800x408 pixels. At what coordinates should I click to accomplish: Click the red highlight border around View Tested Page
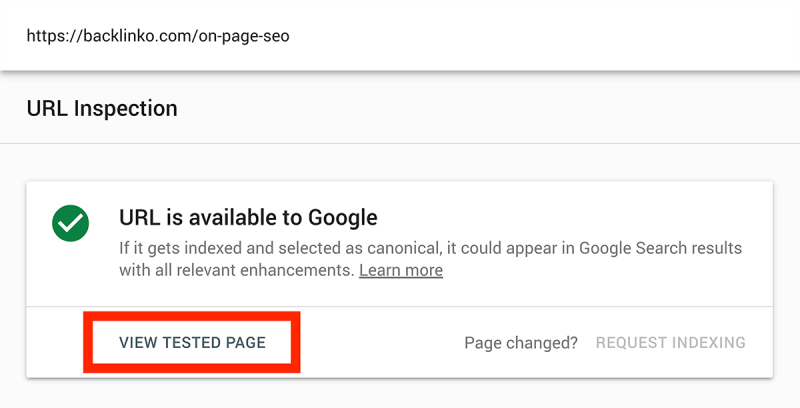point(192,316)
